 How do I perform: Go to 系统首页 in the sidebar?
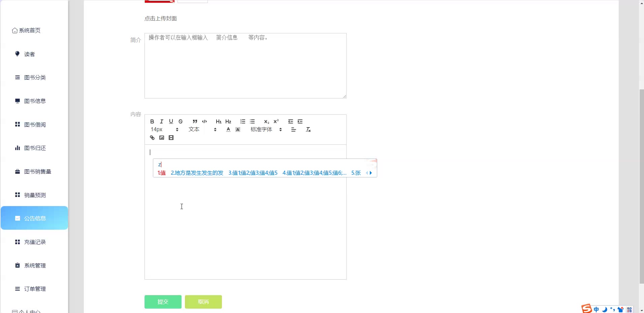26,30
